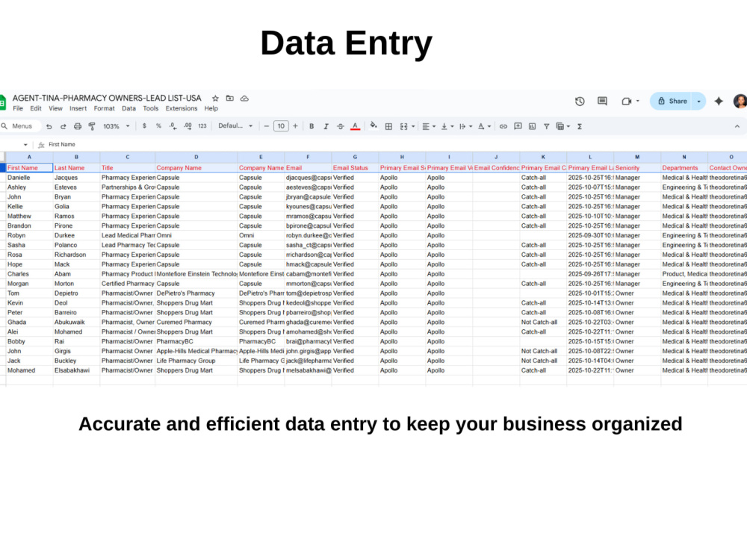Open the Format menu
747x560 pixels.
click(105, 108)
